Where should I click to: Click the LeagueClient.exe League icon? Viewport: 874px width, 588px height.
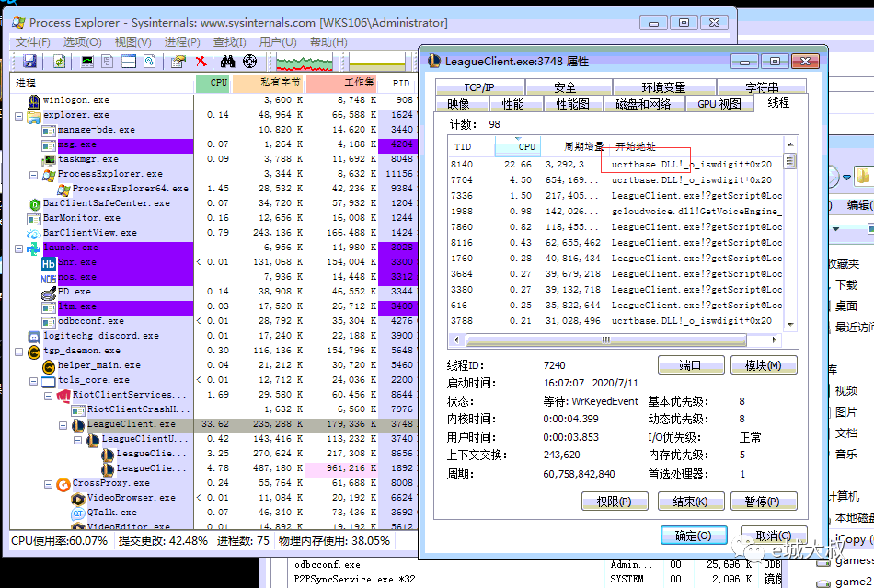(78, 425)
